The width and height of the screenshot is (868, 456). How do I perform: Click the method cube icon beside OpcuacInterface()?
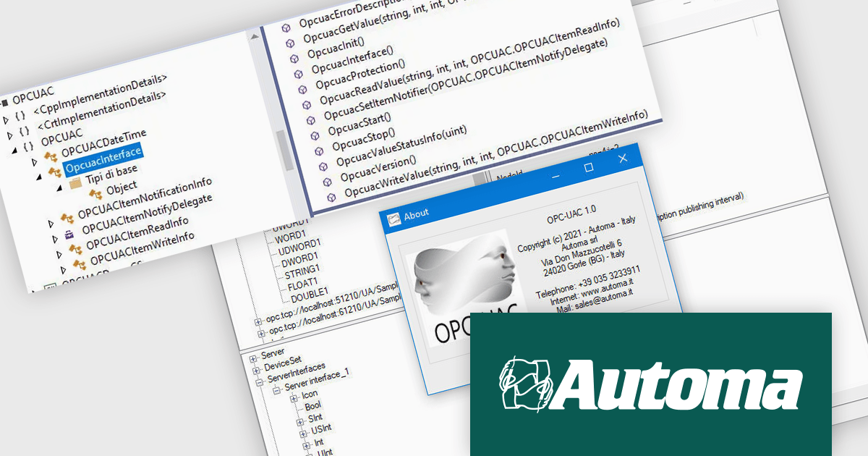(297, 73)
